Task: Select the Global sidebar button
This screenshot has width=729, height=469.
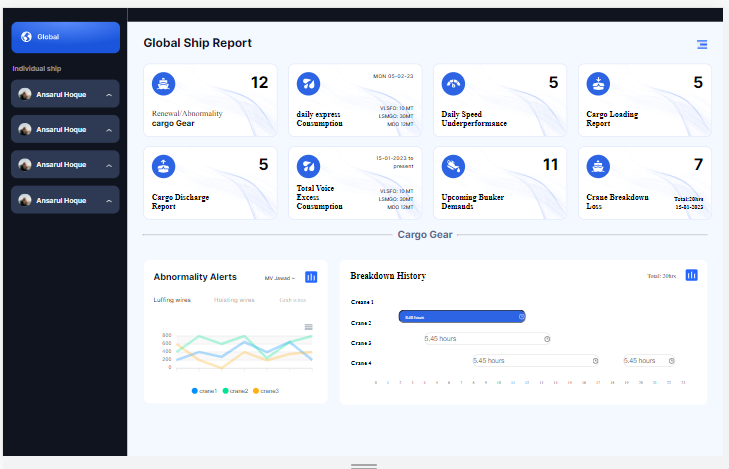Action: (66, 37)
